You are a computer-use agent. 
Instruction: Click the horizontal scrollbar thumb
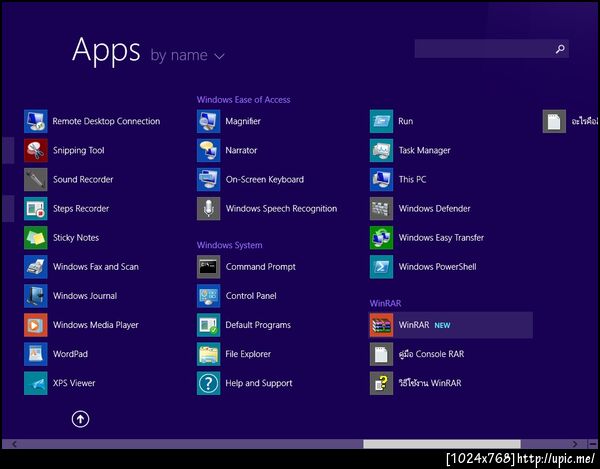[442, 444]
